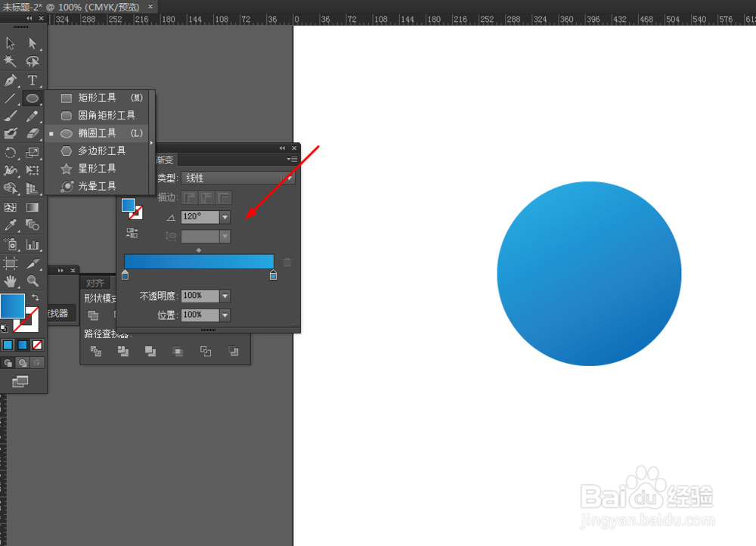Pick the Hand tool
This screenshot has height=546, width=756.
(10, 281)
